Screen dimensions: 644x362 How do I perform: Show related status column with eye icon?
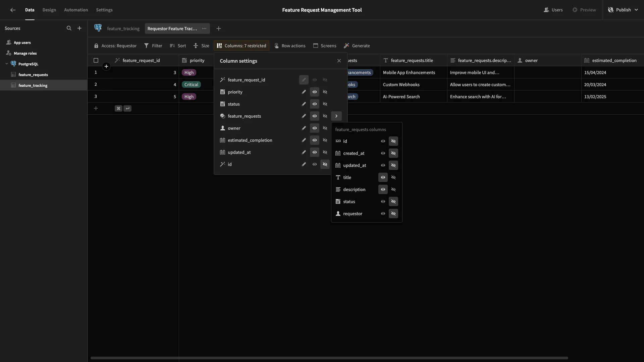pos(383,201)
